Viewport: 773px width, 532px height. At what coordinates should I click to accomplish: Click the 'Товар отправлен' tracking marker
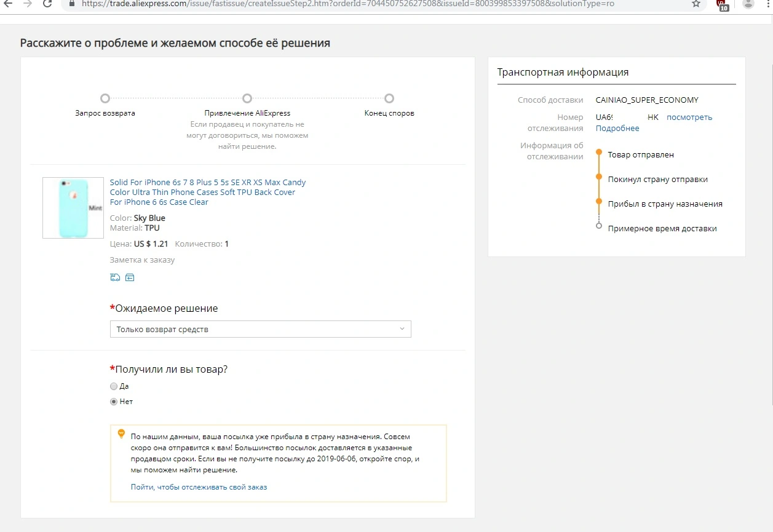(x=598, y=153)
